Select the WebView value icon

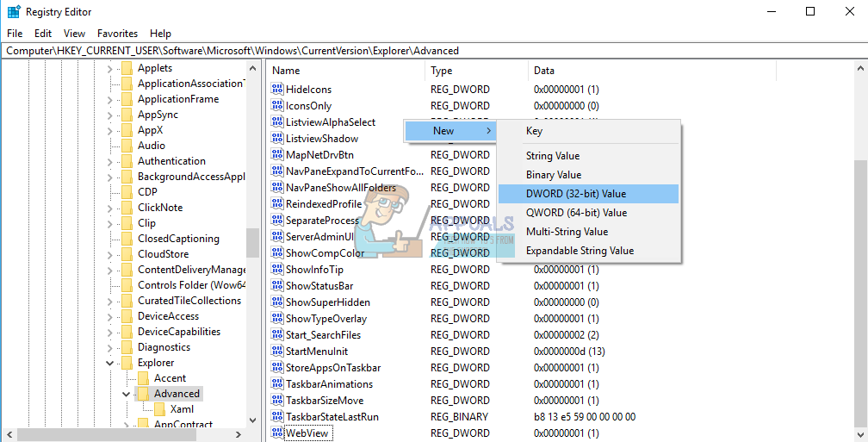pyautogui.click(x=276, y=433)
